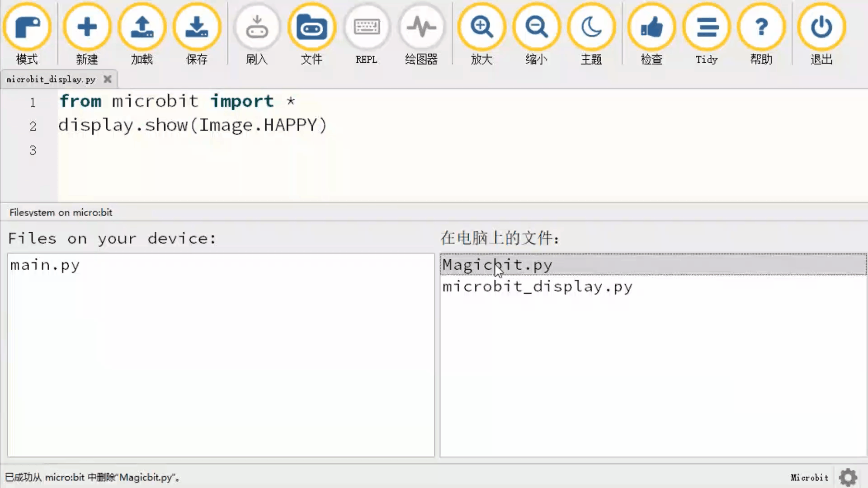The image size is (868, 488).
Task: Open the Mode (模式) selector
Action: tap(27, 34)
